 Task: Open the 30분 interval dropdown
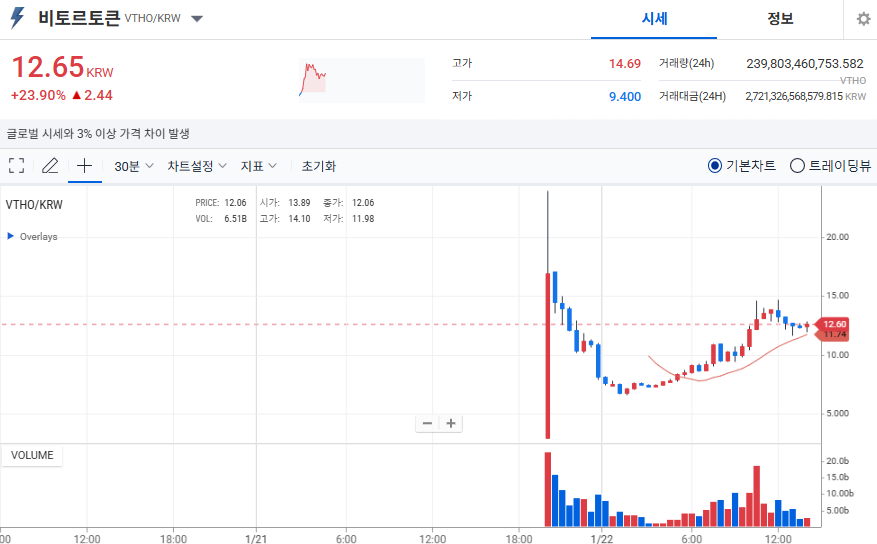click(x=134, y=166)
